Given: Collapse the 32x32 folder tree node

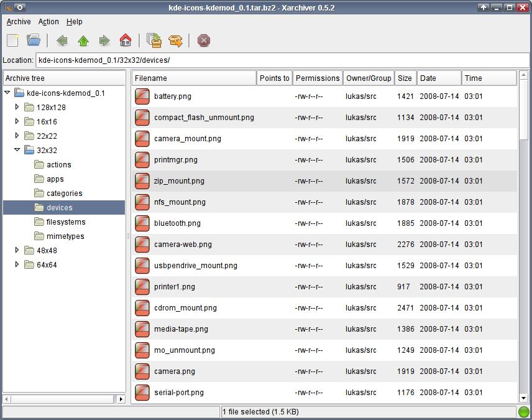Looking at the screenshot, I should (17, 150).
